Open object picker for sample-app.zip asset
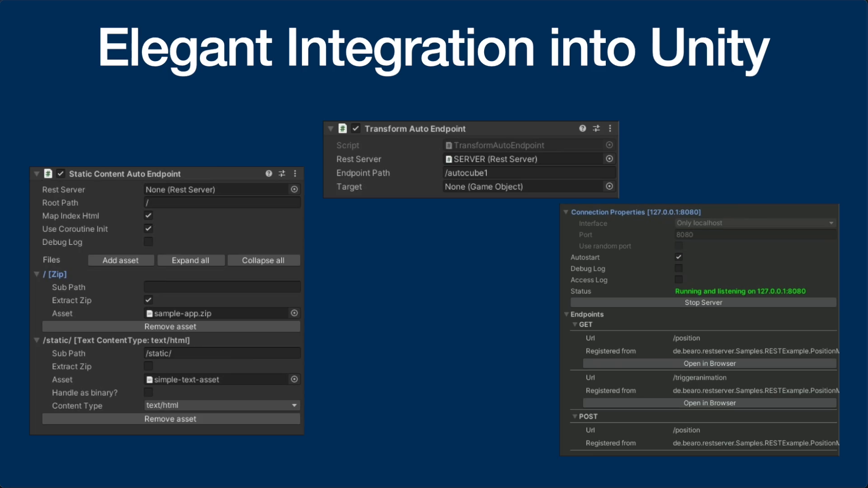This screenshot has height=488, width=868. [x=294, y=313]
